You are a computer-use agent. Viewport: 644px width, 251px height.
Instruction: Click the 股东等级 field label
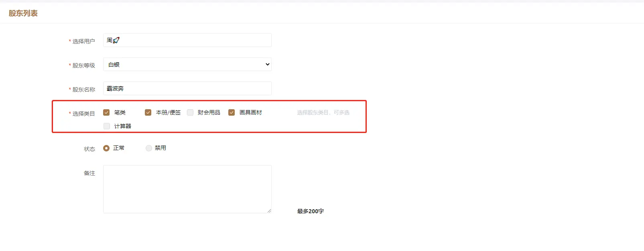tap(83, 65)
